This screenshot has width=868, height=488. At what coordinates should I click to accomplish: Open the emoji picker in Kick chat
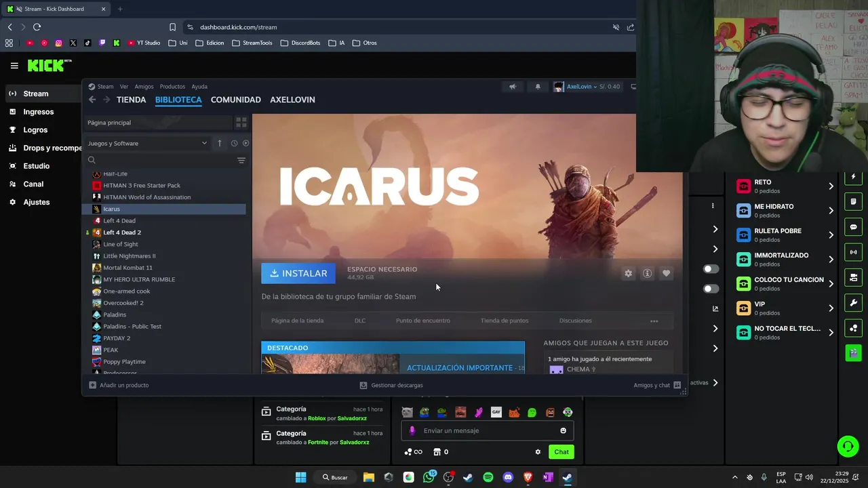[x=563, y=431]
